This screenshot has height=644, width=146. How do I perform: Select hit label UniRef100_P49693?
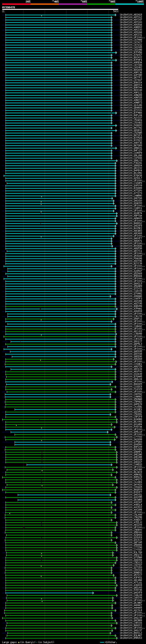[131, 125]
